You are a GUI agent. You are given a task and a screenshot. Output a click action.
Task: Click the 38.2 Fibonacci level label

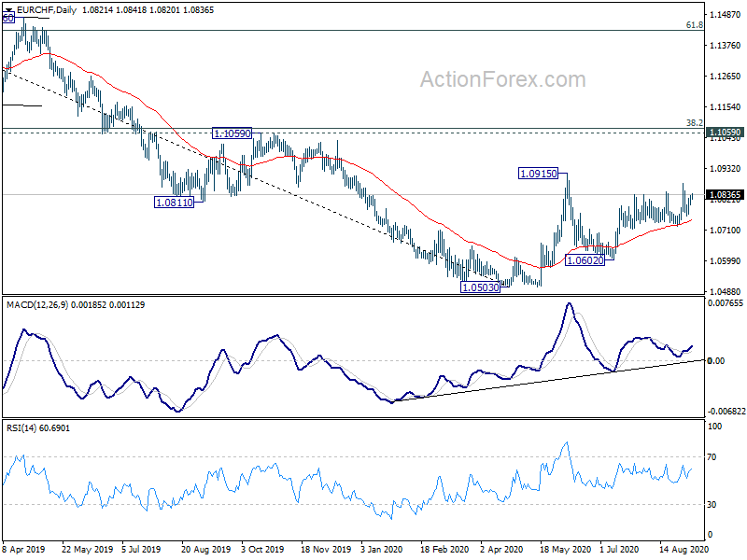(x=694, y=123)
